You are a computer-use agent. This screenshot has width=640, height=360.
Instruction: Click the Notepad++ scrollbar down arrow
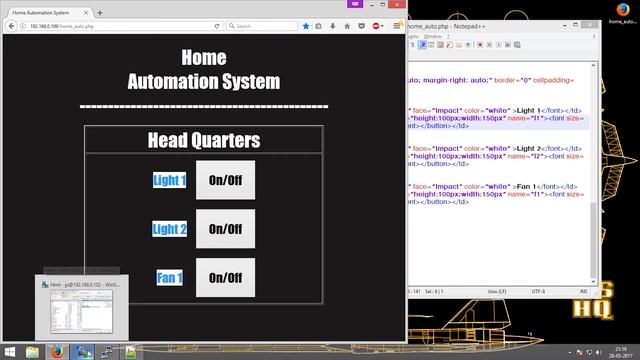pyautogui.click(x=593, y=282)
